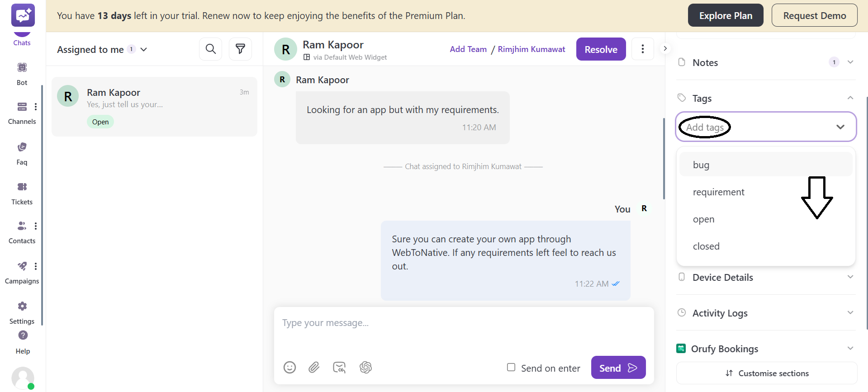
Task: Go to Tickets in the sidebar
Action: pos(22,193)
